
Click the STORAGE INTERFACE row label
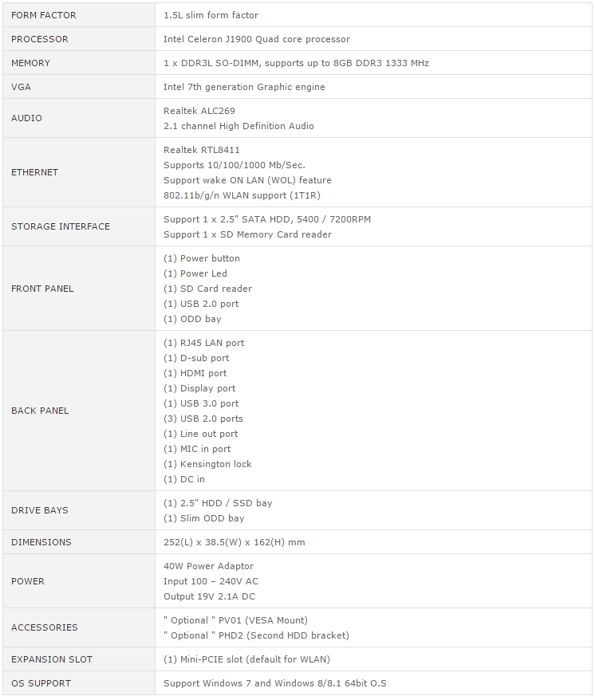(61, 226)
